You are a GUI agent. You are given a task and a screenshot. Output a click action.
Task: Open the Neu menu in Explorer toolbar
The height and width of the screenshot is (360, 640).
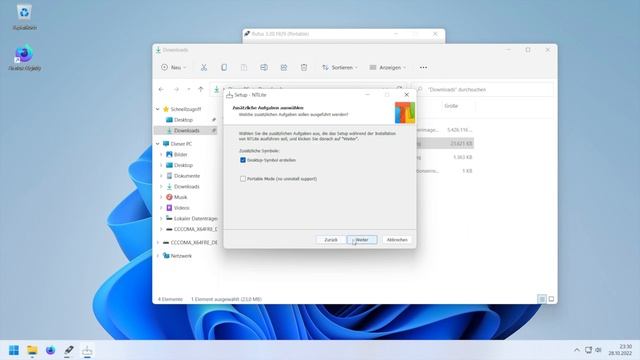pos(174,67)
